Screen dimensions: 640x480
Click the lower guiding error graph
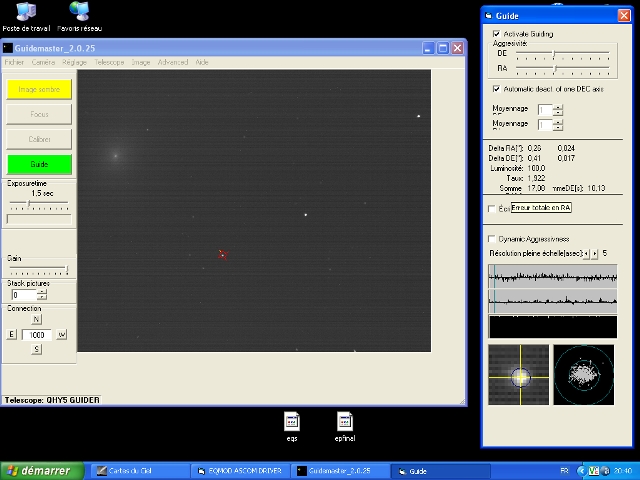coord(553,302)
